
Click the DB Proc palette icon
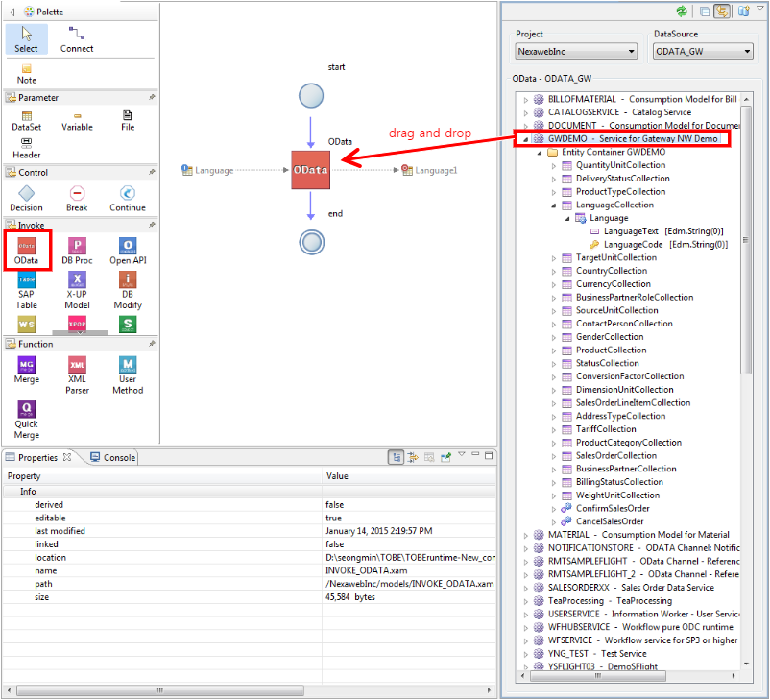(77, 252)
